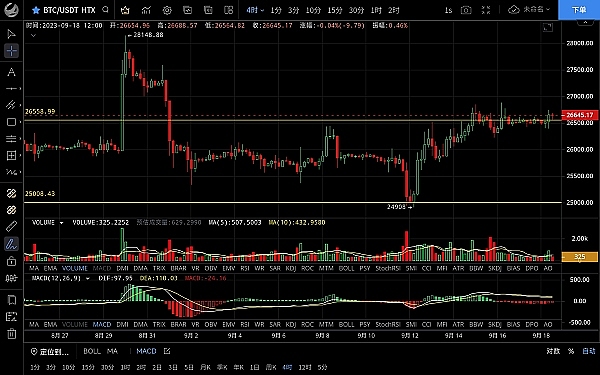The image size is (600, 375).
Task: Toggle the MA overlay indicator
Action: point(112,351)
